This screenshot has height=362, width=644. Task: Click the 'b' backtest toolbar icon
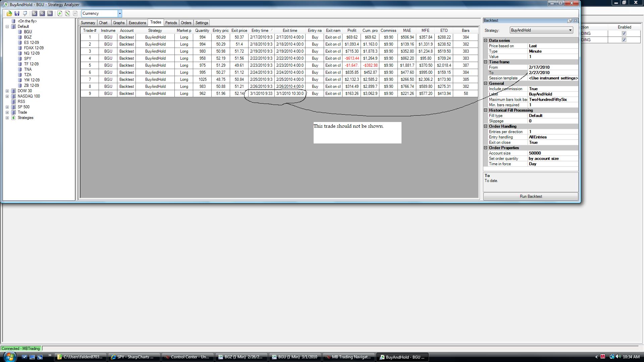pyautogui.click(x=34, y=13)
